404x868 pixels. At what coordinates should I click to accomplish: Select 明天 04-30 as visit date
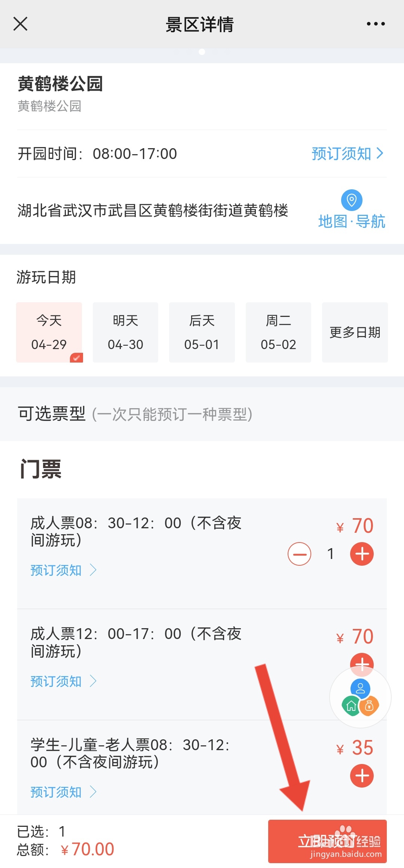[x=125, y=332]
